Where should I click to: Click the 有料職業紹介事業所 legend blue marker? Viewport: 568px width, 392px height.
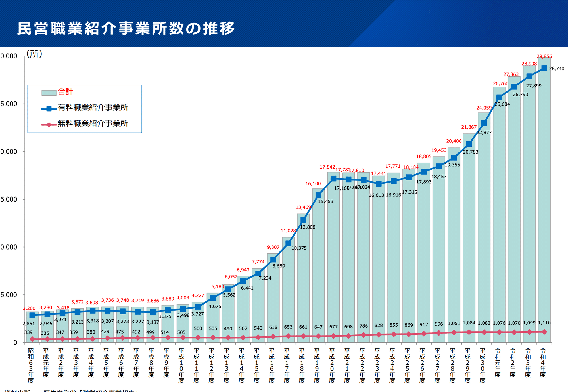49,109
